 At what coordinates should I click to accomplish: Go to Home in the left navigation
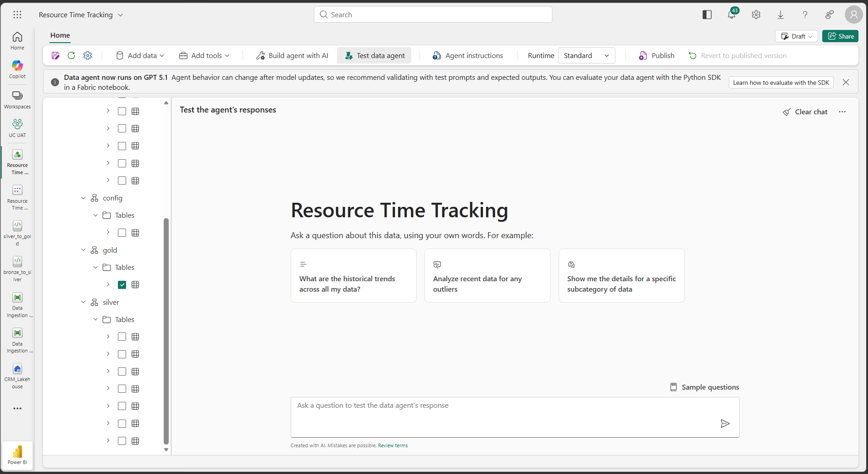pyautogui.click(x=17, y=41)
